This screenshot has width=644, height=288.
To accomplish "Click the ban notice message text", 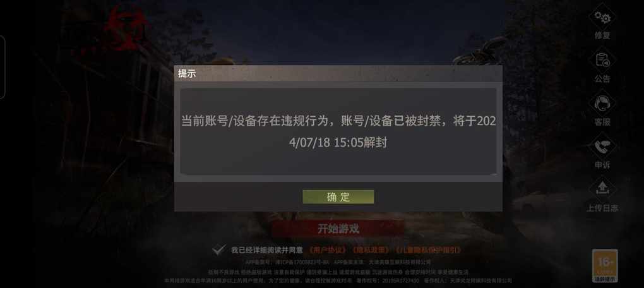I will (338, 132).
